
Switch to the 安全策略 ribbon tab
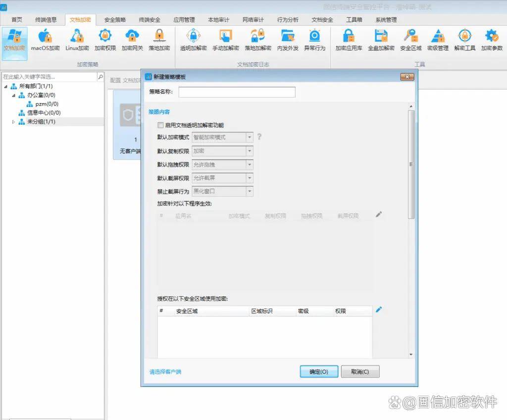tap(115, 20)
